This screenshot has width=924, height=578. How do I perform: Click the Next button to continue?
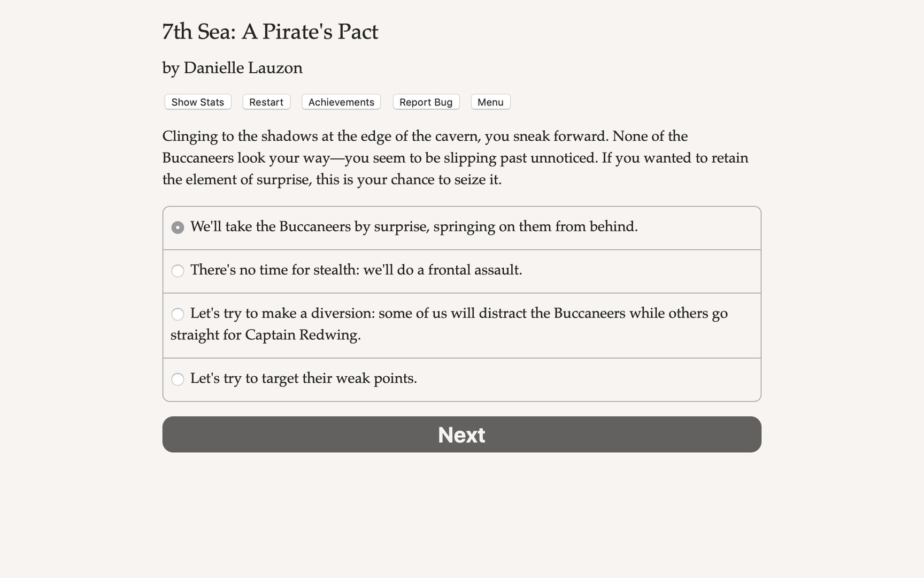461,435
